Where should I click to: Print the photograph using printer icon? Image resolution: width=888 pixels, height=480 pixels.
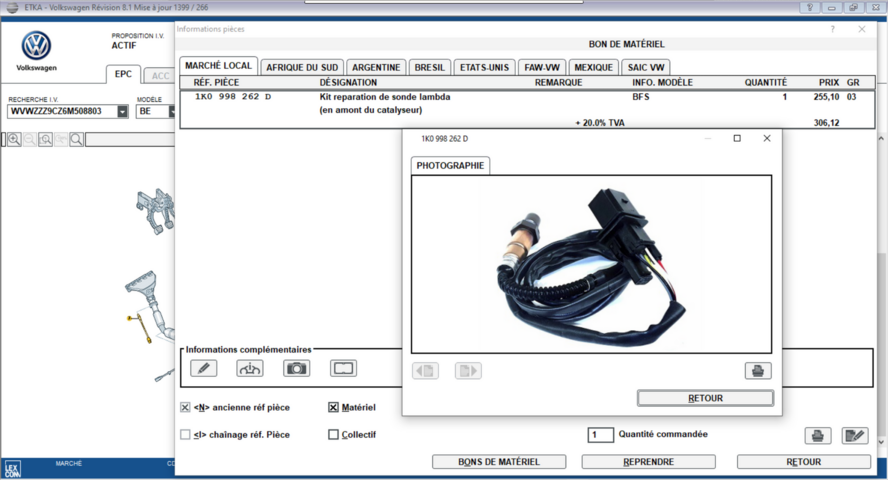(x=758, y=371)
